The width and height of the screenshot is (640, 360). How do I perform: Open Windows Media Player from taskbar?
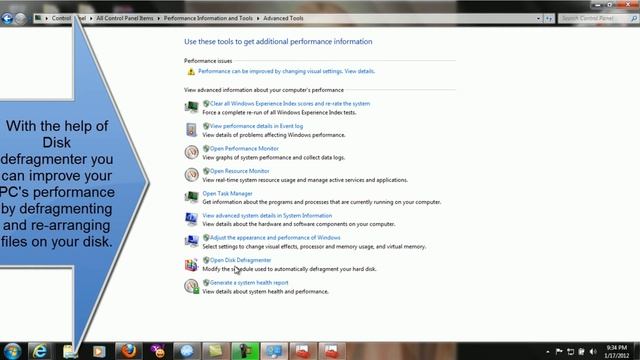pos(99,351)
